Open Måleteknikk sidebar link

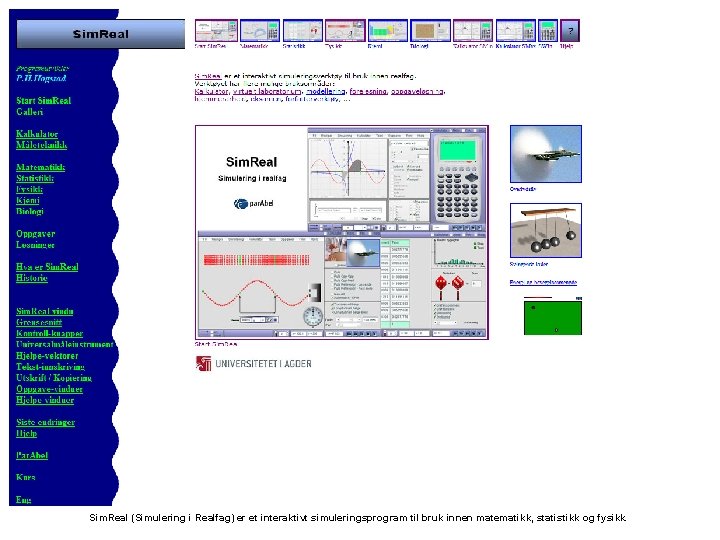click(x=41, y=145)
